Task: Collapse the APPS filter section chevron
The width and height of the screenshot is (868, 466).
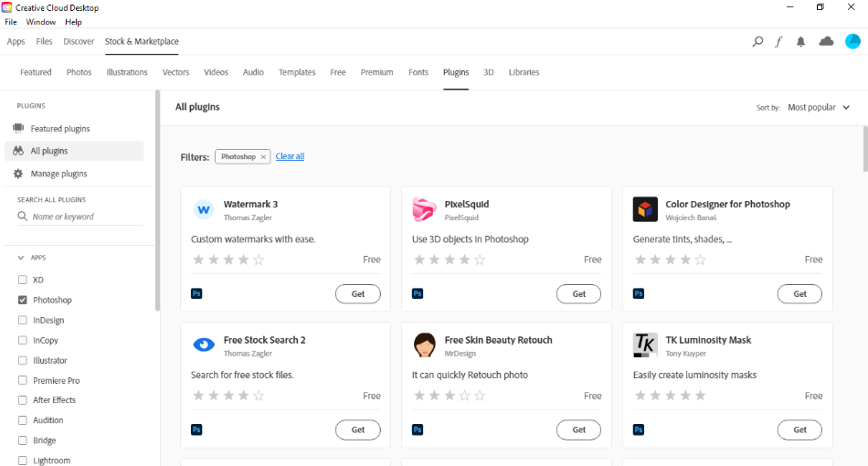Action: click(x=21, y=258)
